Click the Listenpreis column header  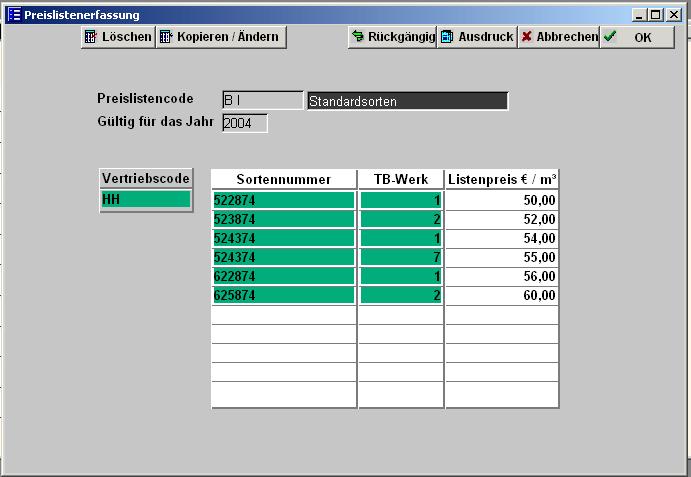tap(502, 179)
